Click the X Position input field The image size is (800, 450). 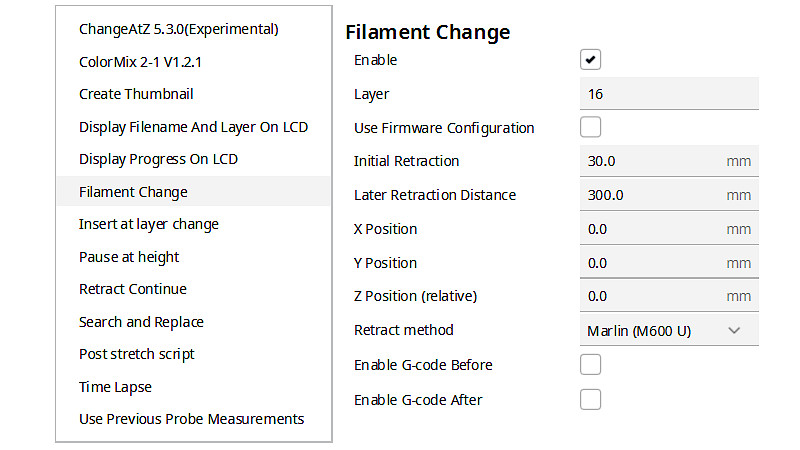pyautogui.click(x=669, y=229)
